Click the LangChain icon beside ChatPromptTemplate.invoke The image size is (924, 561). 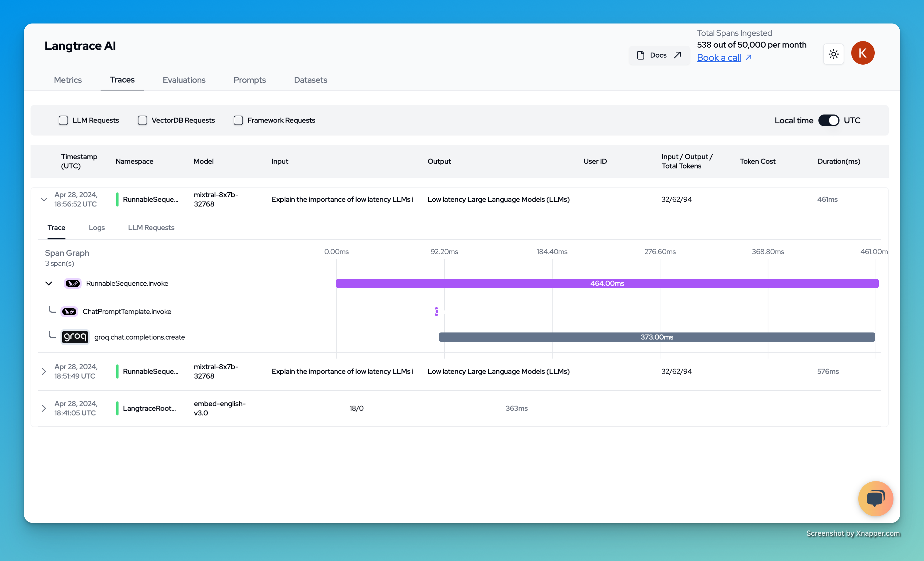[x=69, y=311]
